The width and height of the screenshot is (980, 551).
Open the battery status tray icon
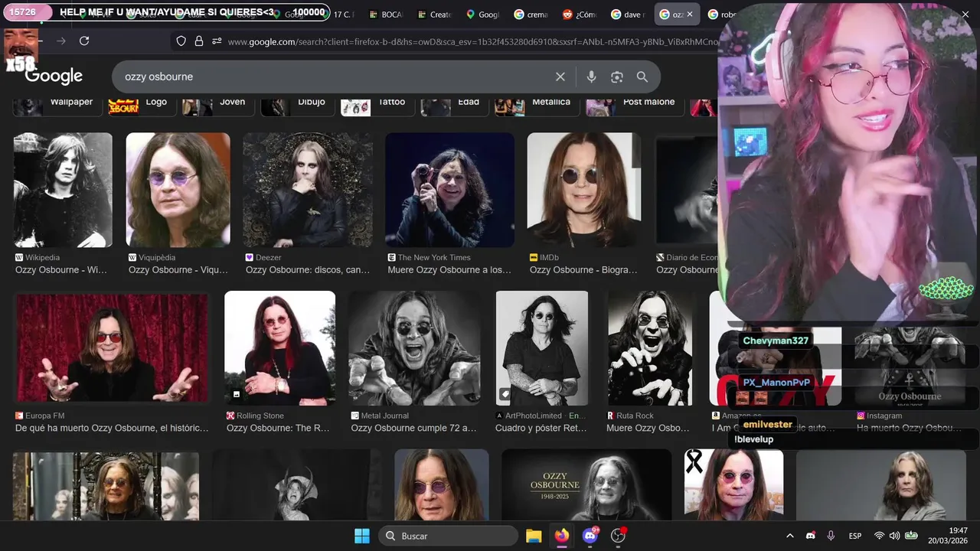[x=911, y=536]
